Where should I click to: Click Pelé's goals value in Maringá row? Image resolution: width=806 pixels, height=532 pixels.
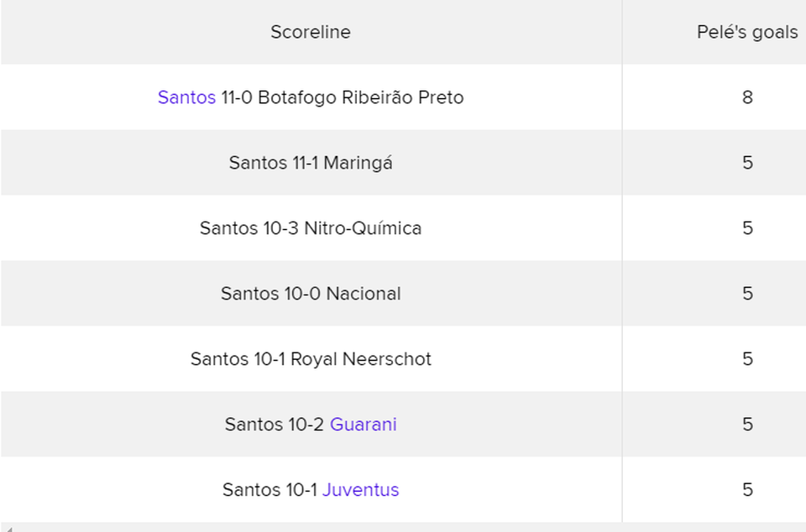pyautogui.click(x=747, y=162)
